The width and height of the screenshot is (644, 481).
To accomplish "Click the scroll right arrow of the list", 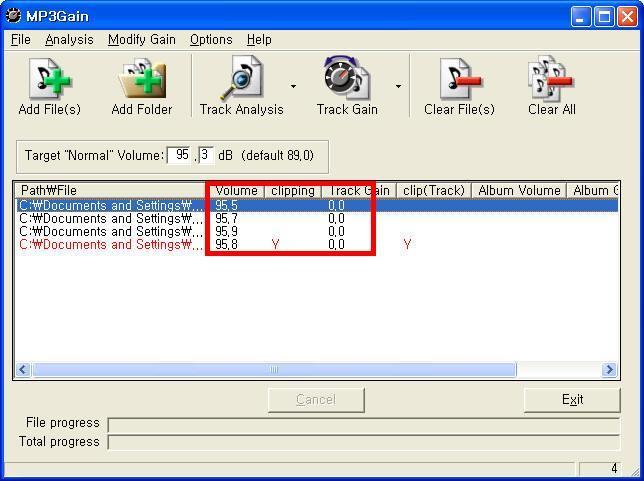I will click(609, 369).
